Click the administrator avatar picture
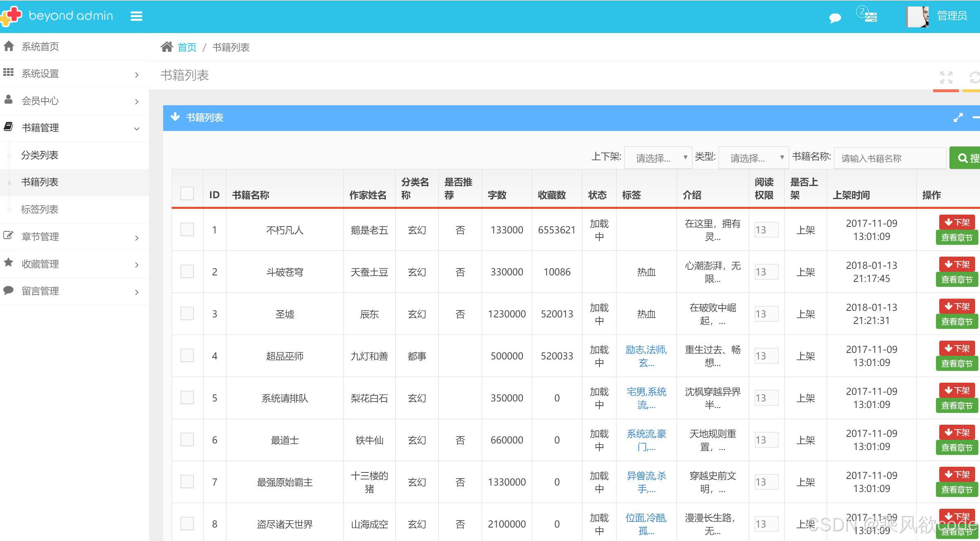 click(918, 17)
